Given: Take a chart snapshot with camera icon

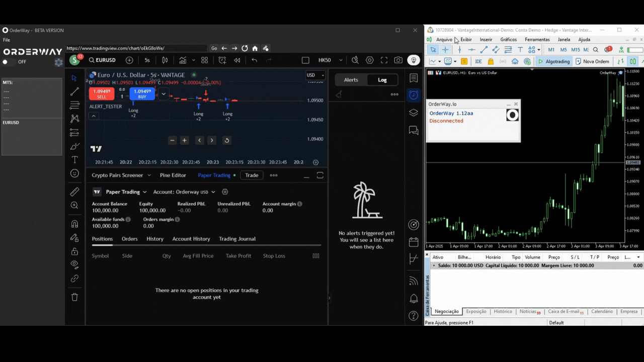Looking at the screenshot, I should coord(398,60).
